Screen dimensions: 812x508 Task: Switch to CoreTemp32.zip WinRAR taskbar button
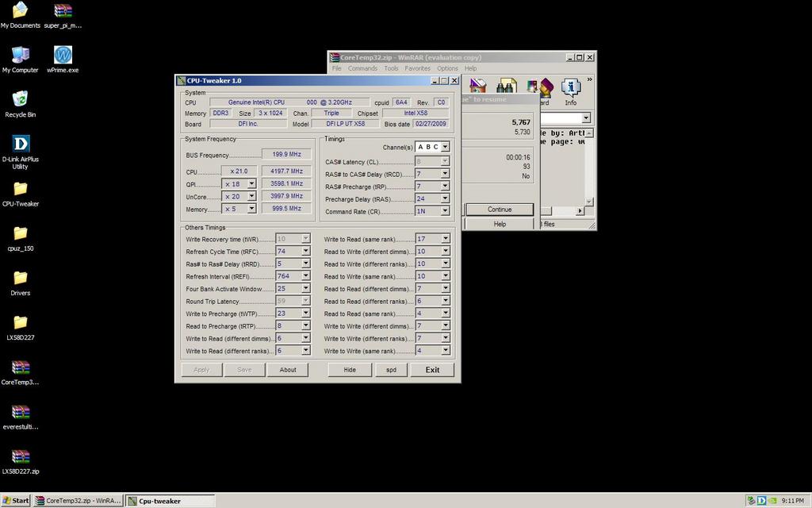(79, 500)
